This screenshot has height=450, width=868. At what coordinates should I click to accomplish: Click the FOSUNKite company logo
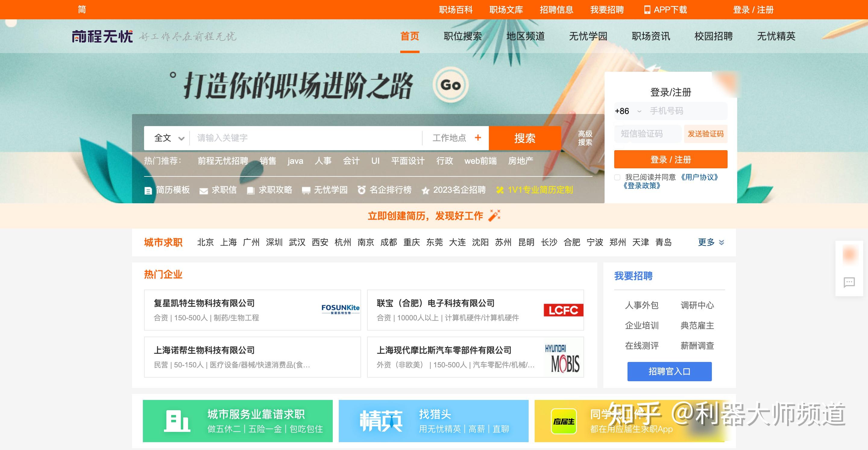point(340,309)
